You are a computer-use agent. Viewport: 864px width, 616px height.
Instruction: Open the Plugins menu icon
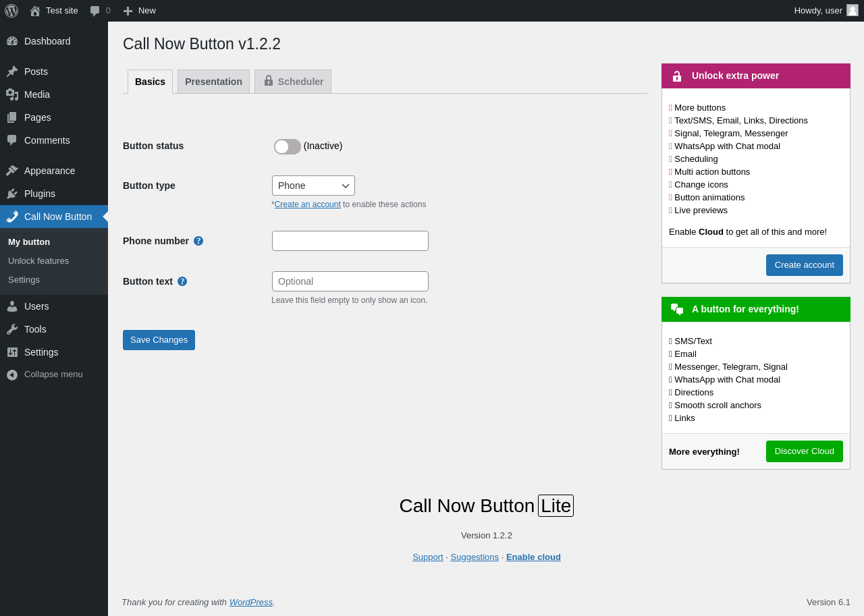point(12,194)
